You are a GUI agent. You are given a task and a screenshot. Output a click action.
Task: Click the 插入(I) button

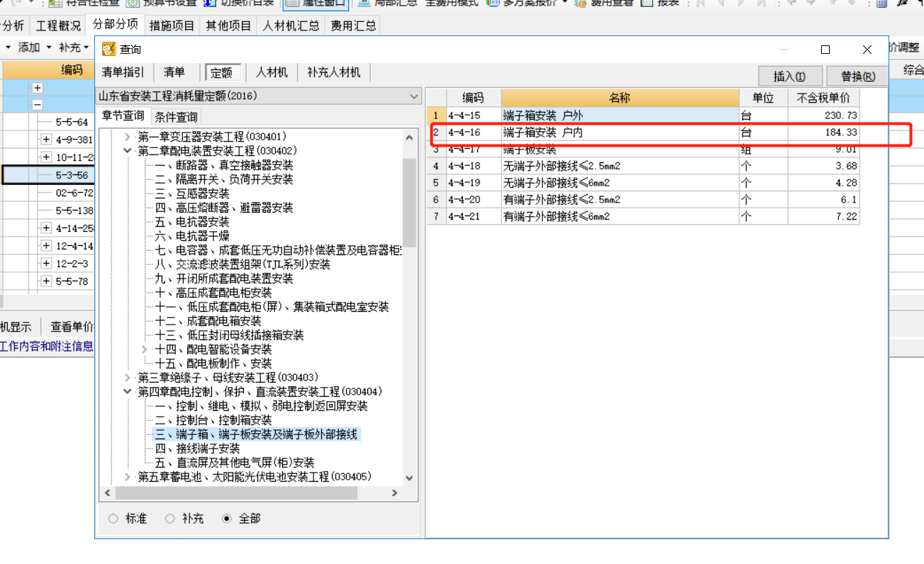(x=790, y=77)
